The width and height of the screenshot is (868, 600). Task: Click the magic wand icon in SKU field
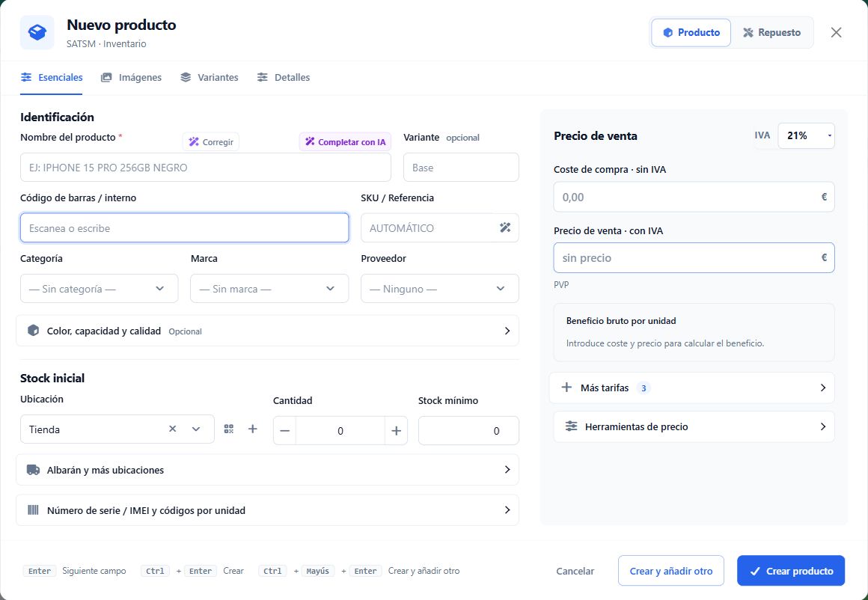pyautogui.click(x=505, y=227)
